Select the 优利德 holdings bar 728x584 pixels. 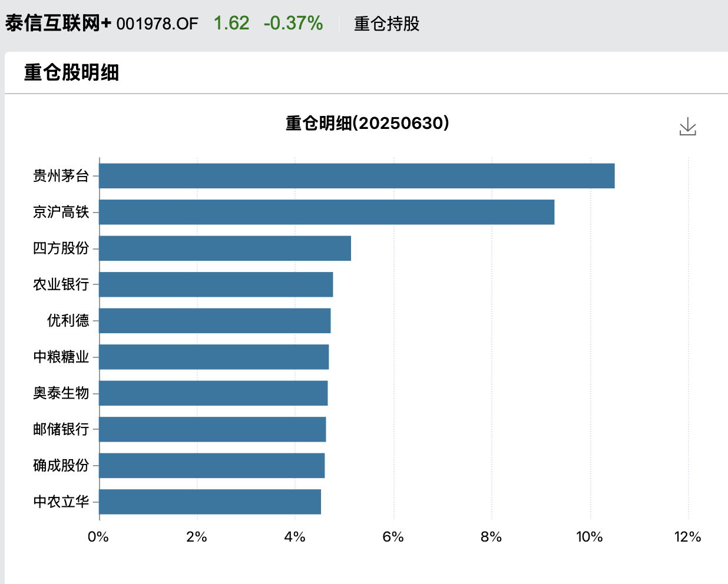coord(214,321)
